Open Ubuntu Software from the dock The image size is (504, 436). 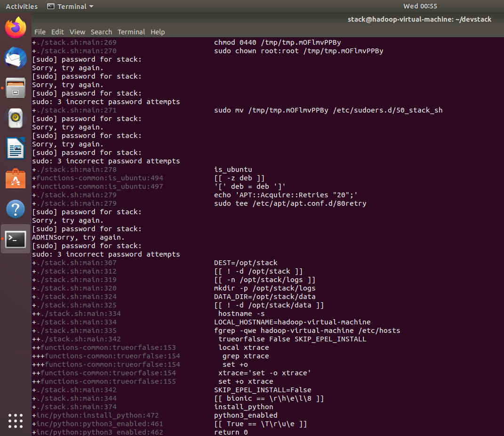(x=16, y=179)
